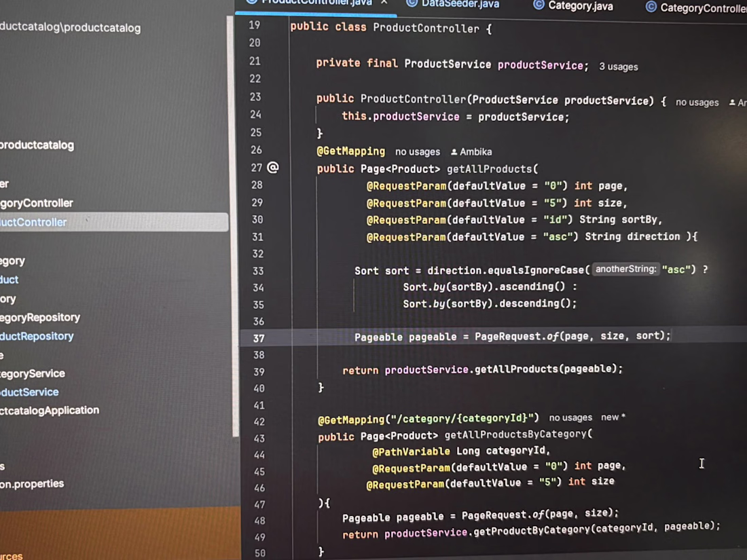Click 'no usages' beside the category mapping

point(570,417)
